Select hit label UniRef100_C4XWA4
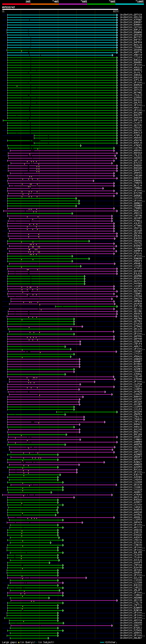 pos(131,249)
